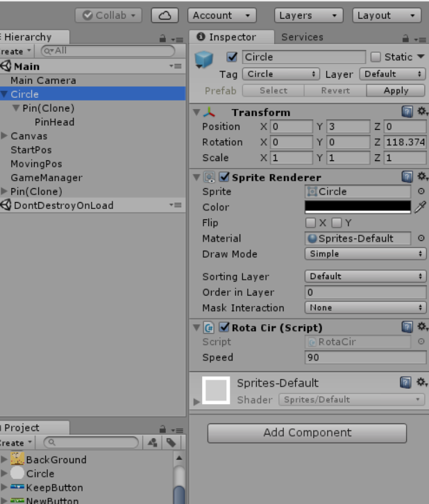Click the Project panel lock icon
Viewport: 429px width, 504px height.
click(x=162, y=430)
